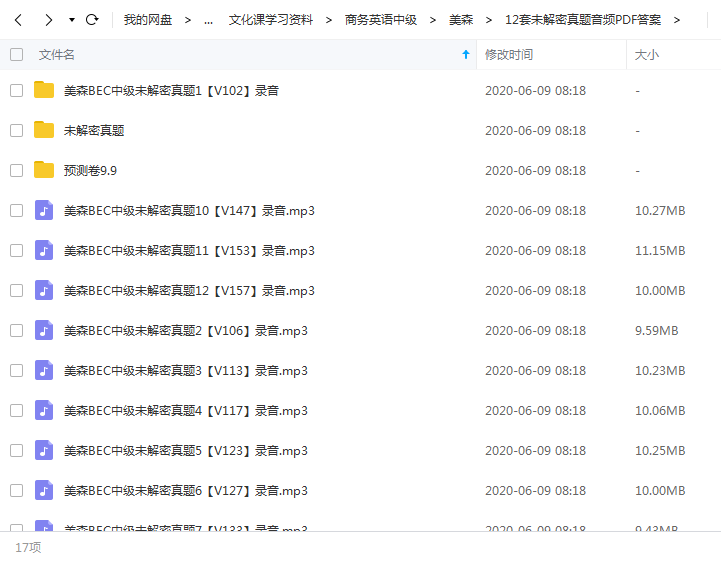Open folder 美森BEC中级未解密真题1【V102】录音
The width and height of the screenshot is (721, 563).
pyautogui.click(x=172, y=91)
